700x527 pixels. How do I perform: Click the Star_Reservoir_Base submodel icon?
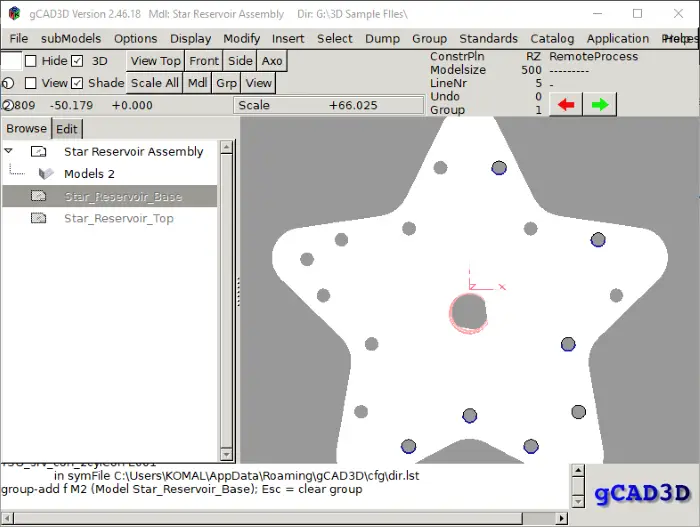pyautogui.click(x=38, y=196)
